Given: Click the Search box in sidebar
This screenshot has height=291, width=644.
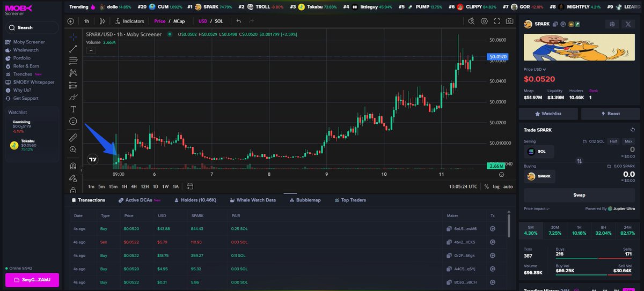Looking at the screenshot, I should click(32, 27).
